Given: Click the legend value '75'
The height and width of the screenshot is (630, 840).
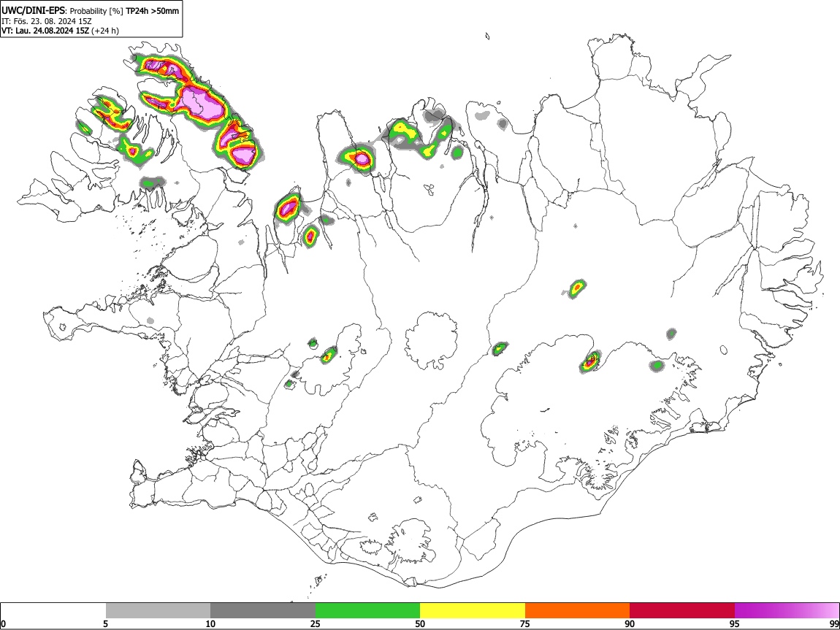Looking at the screenshot, I should click(x=525, y=624).
